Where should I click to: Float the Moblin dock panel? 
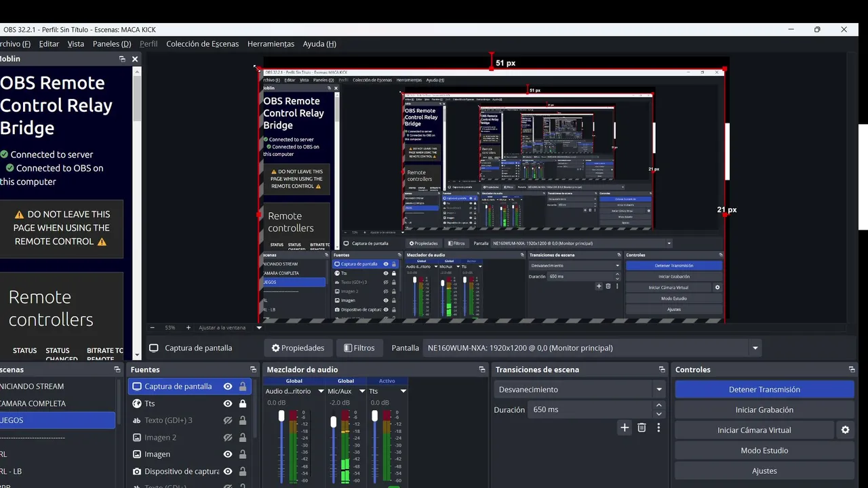123,59
